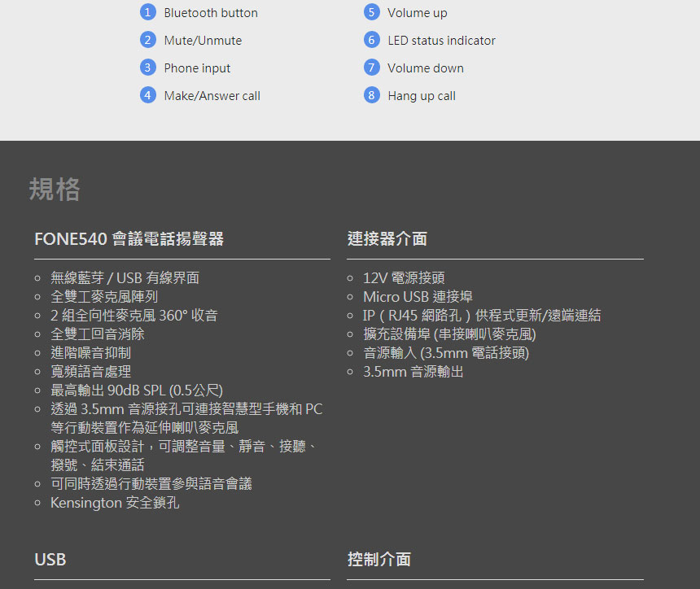
Task: Click the LED status indicator badge
Action: click(x=371, y=40)
